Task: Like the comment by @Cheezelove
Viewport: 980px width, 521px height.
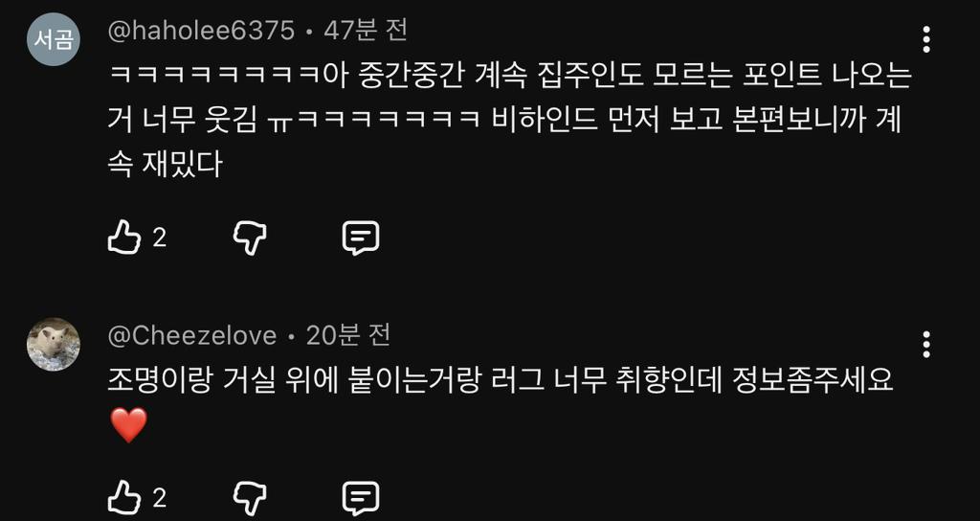Action: [x=123, y=498]
